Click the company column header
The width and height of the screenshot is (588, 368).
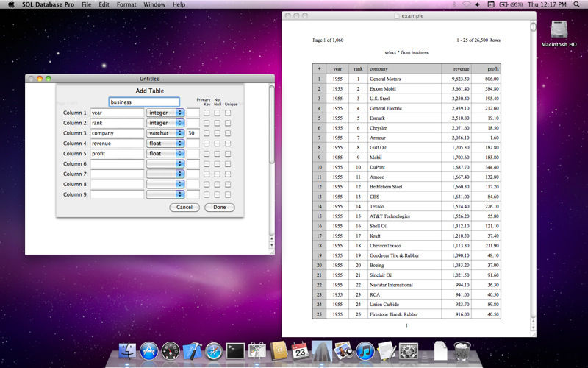coord(405,68)
